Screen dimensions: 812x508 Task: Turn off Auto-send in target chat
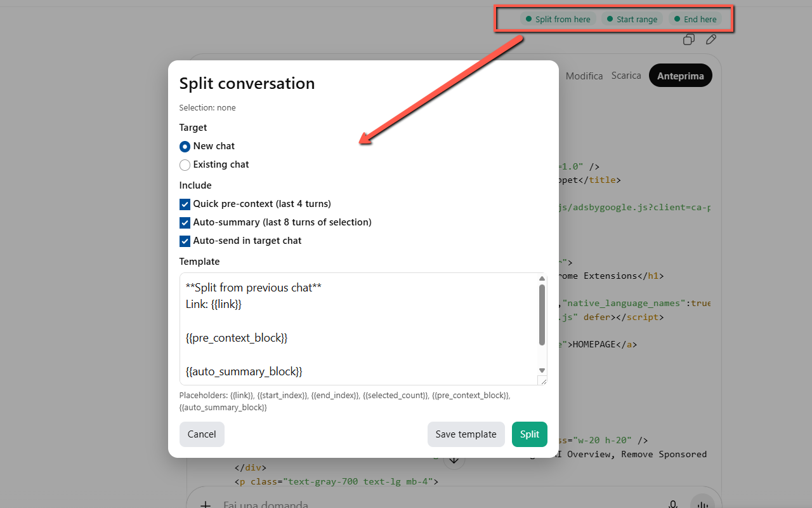point(185,241)
